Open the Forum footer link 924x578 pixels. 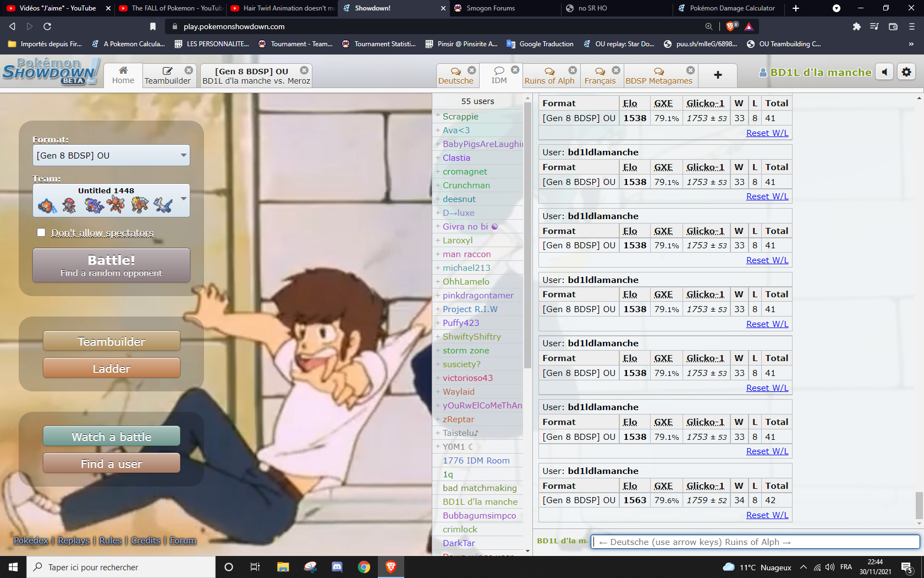(183, 541)
